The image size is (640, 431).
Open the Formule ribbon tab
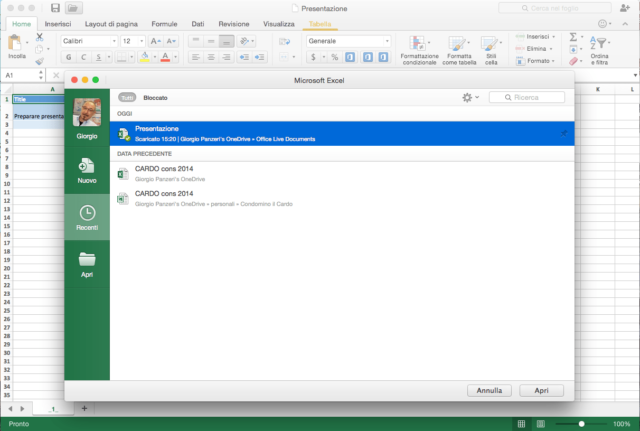(164, 24)
